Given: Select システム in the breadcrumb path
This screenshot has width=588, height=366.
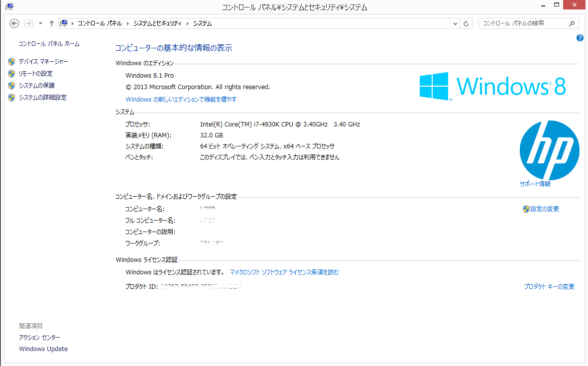Looking at the screenshot, I should tap(203, 23).
